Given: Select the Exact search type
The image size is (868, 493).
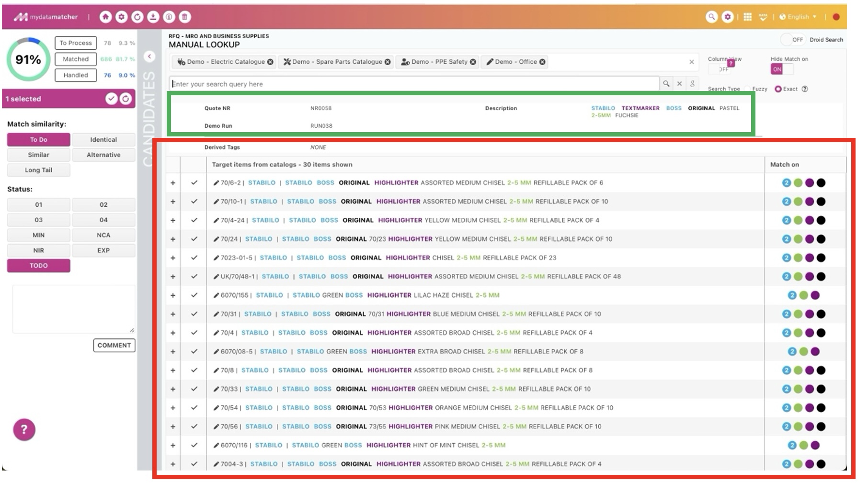Looking at the screenshot, I should pyautogui.click(x=778, y=89).
